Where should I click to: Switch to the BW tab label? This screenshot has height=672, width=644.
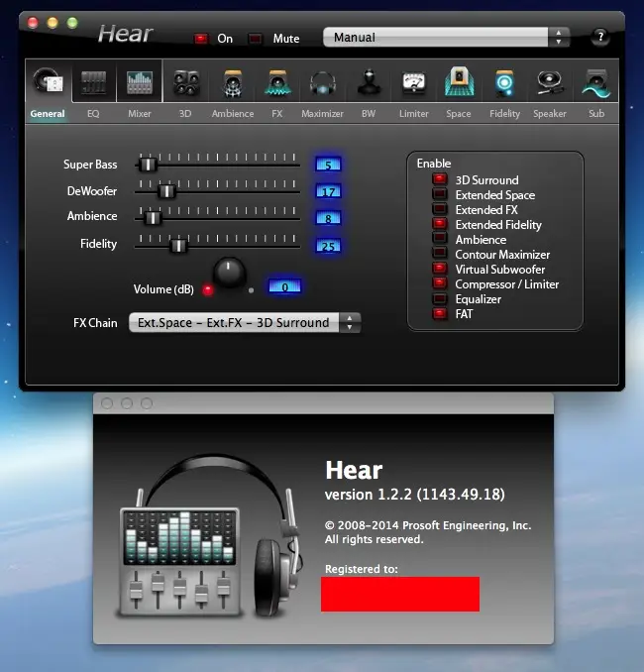pyautogui.click(x=369, y=114)
